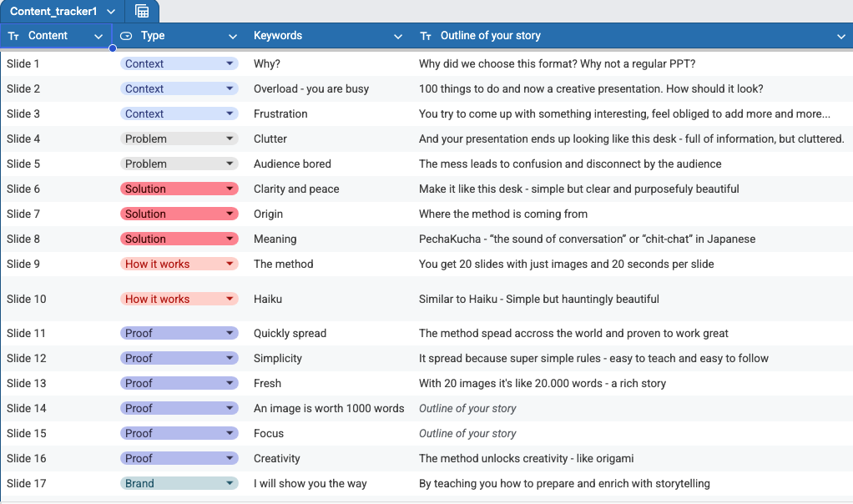This screenshot has width=853, height=504.
Task: Open the Slide 17 Brand type dropdown
Action: point(230,483)
